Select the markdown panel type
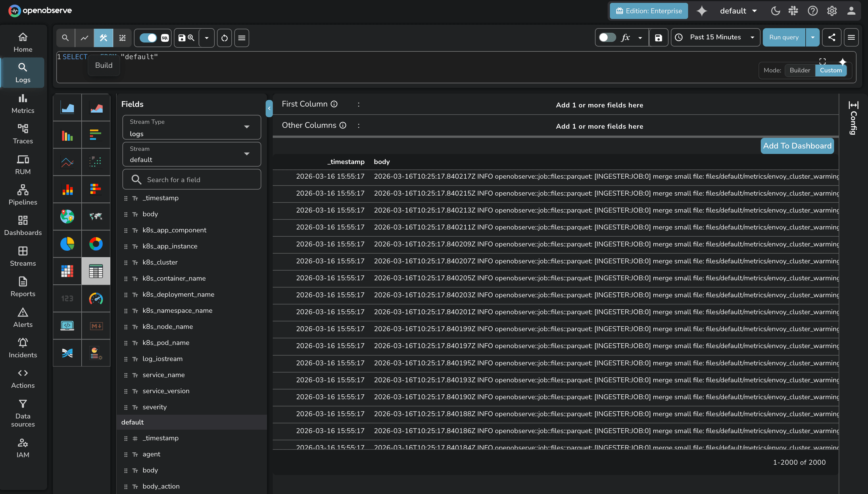Image resolution: width=868 pixels, height=494 pixels. 96,326
